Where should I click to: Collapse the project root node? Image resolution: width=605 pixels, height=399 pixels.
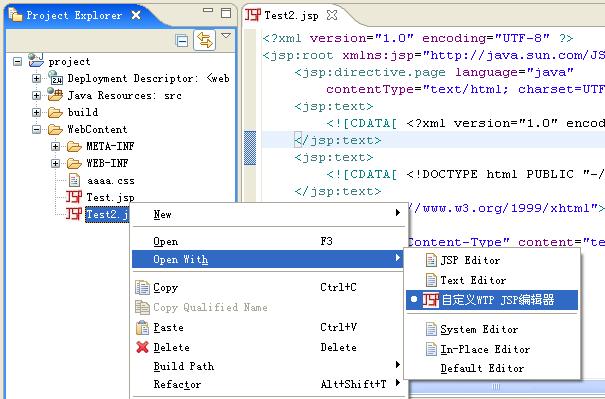[17, 61]
